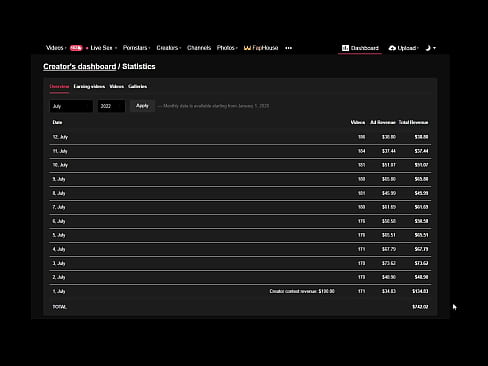
Task: Expand the Creators navigation menu
Action: (x=169, y=48)
